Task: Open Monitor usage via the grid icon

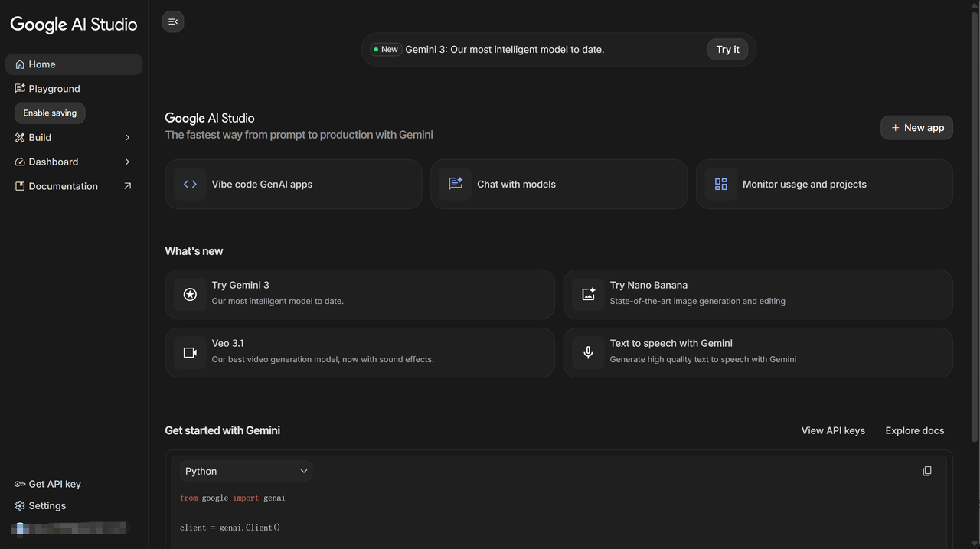Action: [720, 184]
